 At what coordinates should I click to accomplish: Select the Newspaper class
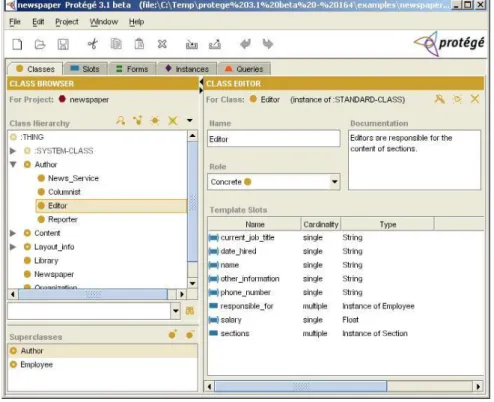point(54,274)
